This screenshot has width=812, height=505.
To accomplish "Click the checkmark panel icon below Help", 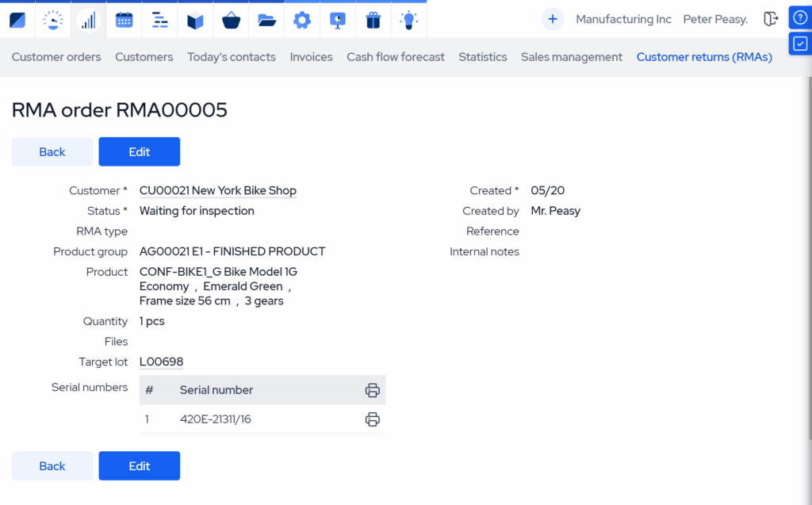I will coord(800,45).
